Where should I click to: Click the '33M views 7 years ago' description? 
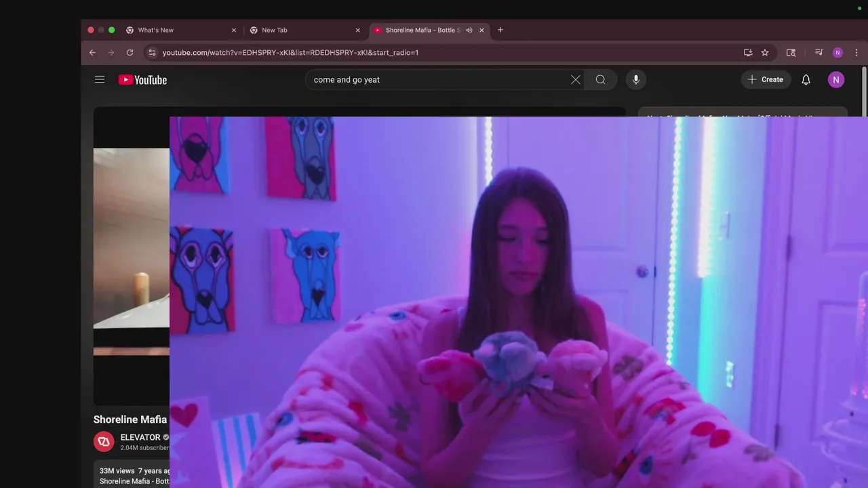click(134, 470)
